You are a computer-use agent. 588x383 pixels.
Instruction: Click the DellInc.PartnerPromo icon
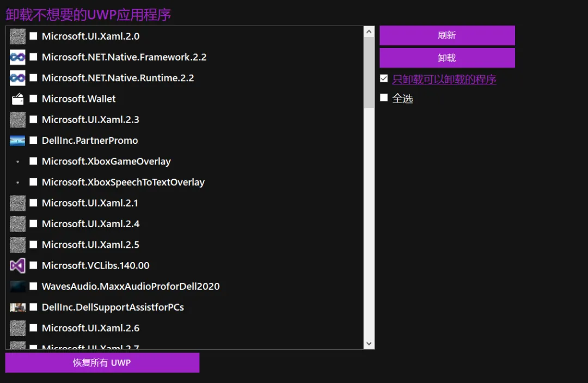point(17,141)
